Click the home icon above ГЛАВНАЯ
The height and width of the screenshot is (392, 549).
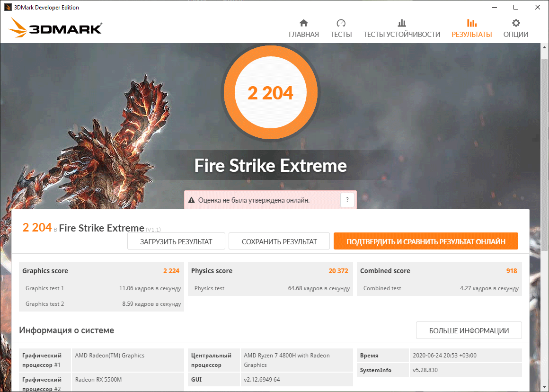click(303, 23)
